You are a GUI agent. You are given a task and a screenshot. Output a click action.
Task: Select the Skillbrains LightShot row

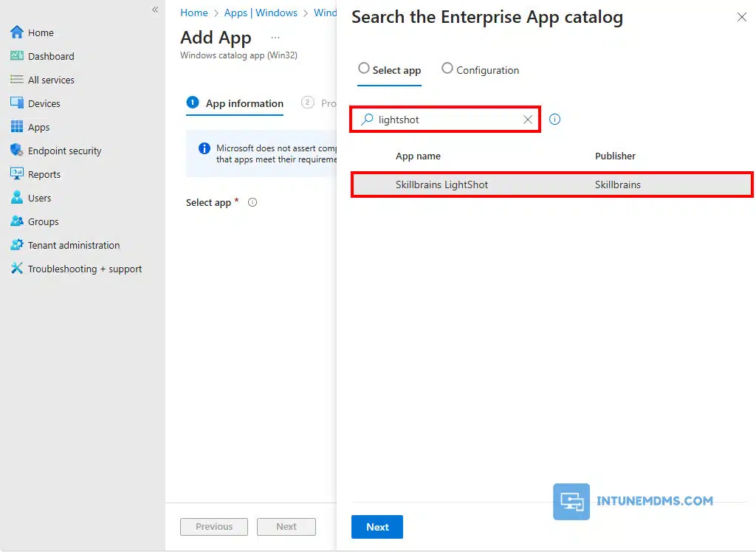point(551,184)
